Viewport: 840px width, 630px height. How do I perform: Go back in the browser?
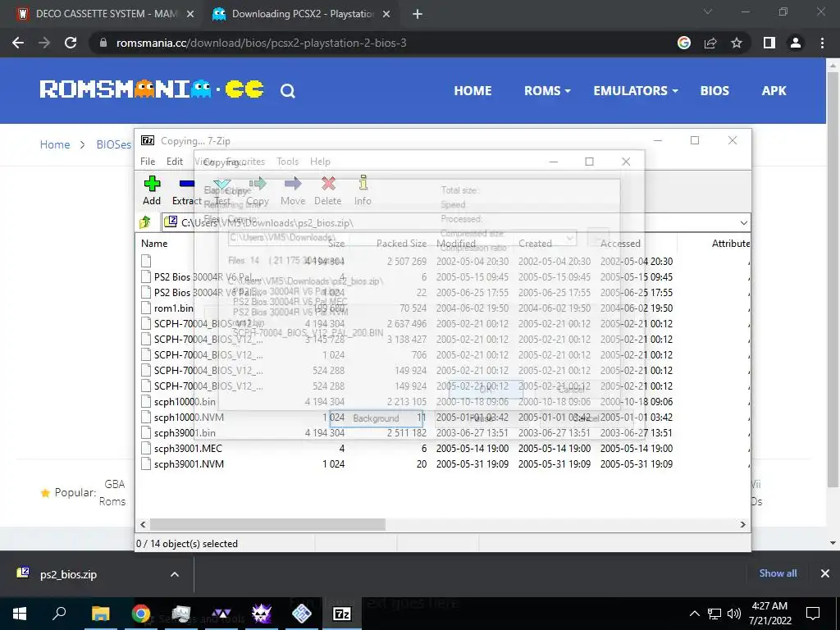pos(18,43)
